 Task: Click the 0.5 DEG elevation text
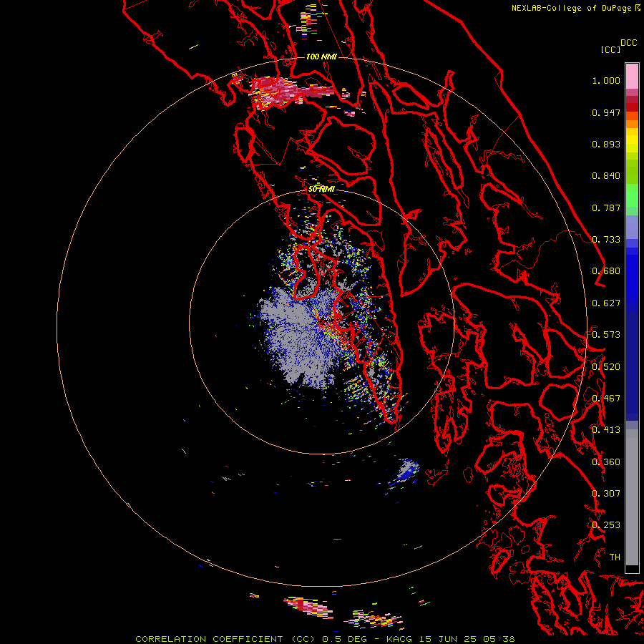346,639
